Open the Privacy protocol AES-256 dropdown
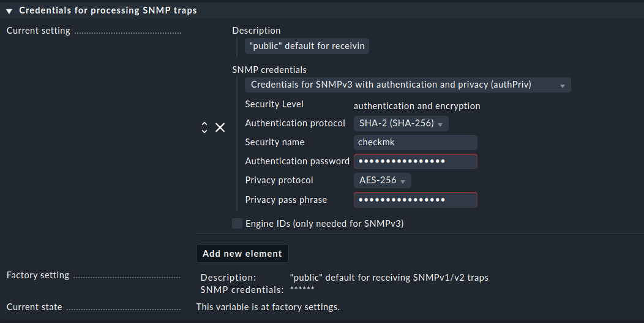This screenshot has width=644, height=323. point(382,181)
